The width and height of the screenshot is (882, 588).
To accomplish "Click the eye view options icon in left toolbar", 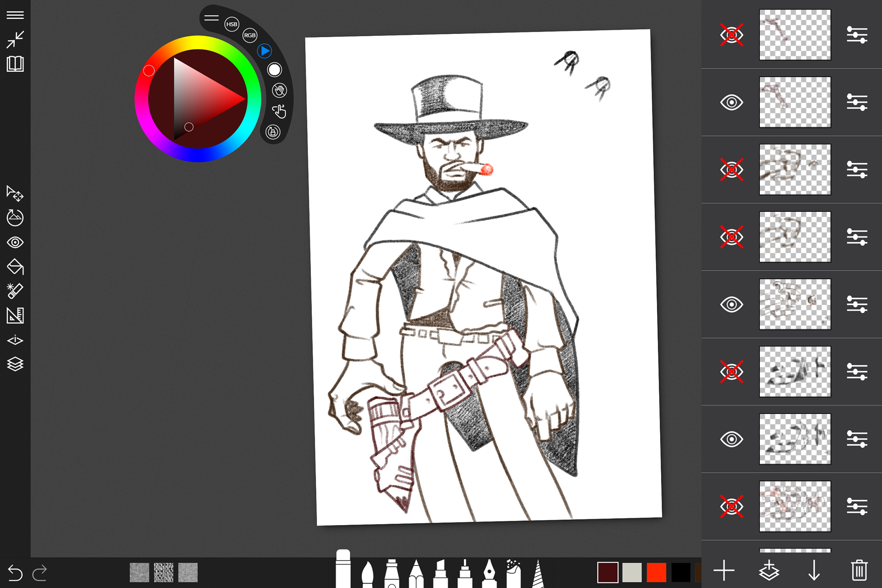I will (15, 242).
